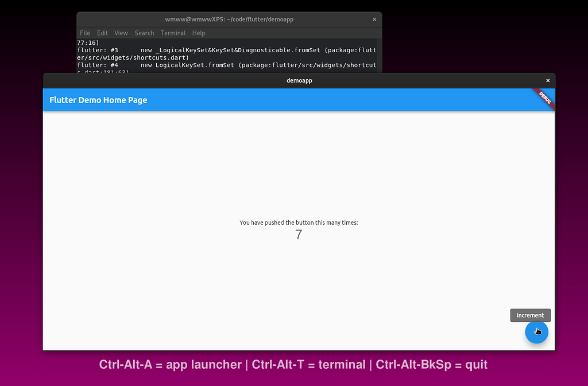Open the Search menu in the terminal

pos(144,33)
